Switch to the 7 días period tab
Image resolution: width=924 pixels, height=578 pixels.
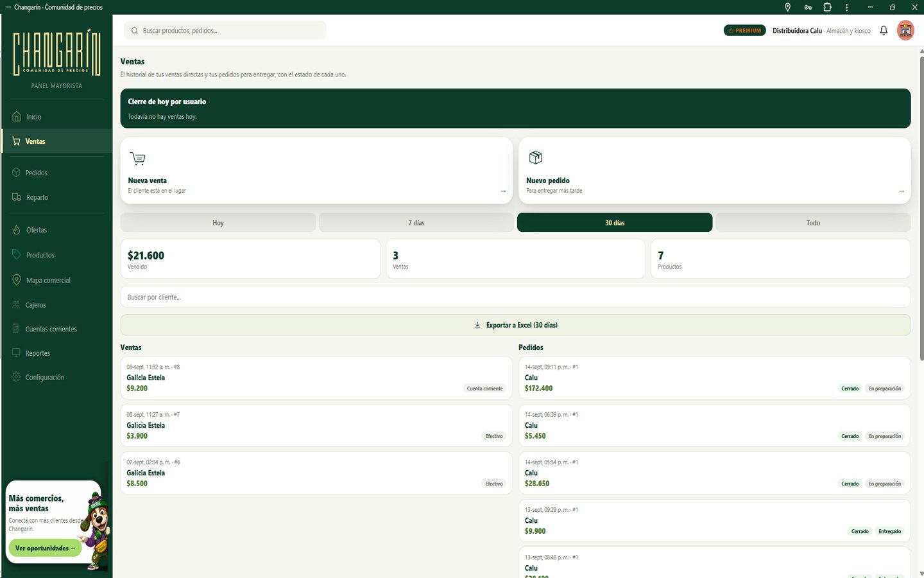coord(416,222)
